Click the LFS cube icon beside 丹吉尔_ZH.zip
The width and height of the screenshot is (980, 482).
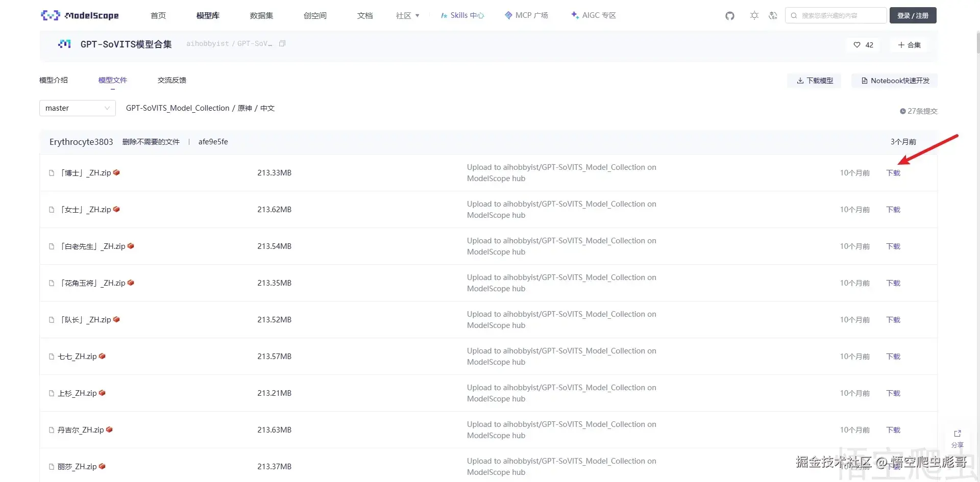(109, 429)
